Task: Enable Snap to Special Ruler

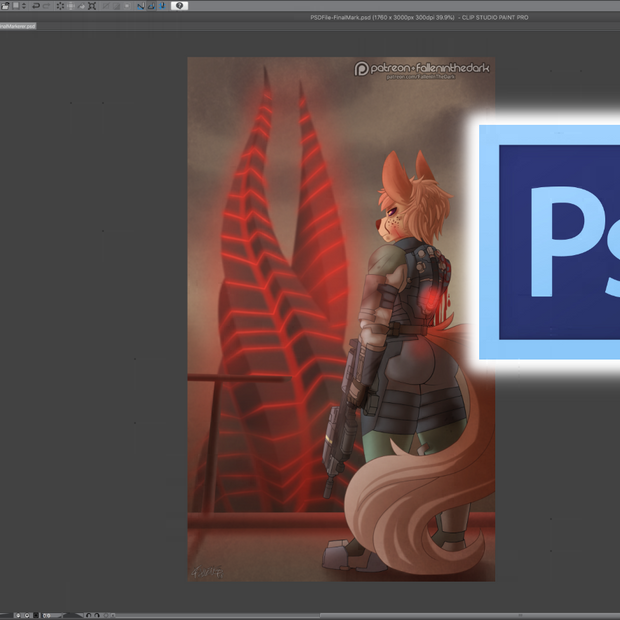Action: 151,6
